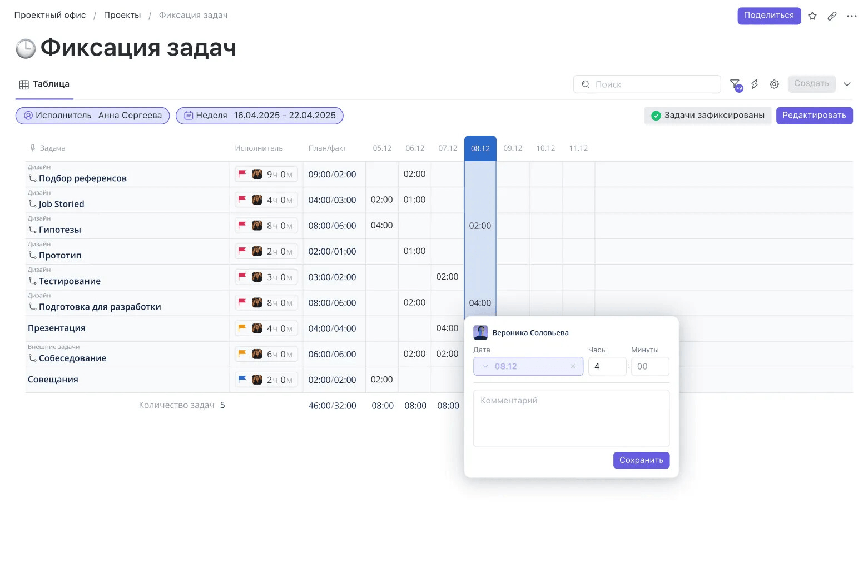868x588 pixels.
Task: Click the Часы input showing 4
Action: coord(607,366)
